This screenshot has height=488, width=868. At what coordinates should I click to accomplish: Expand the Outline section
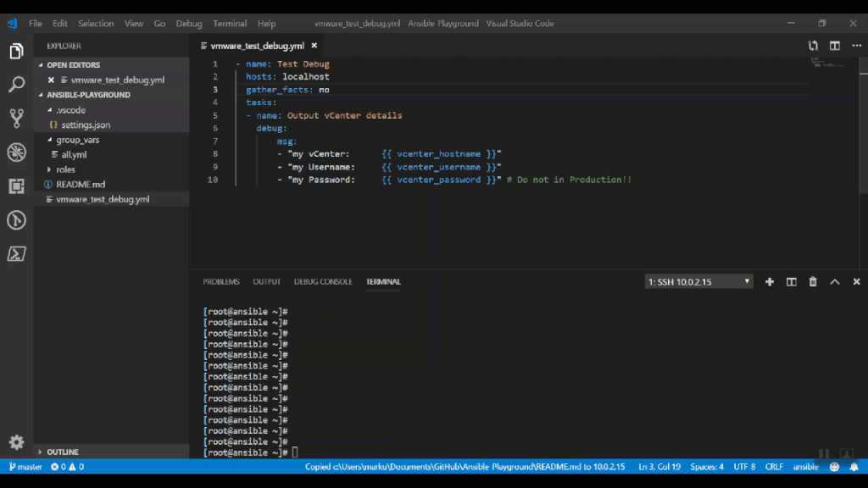click(x=63, y=452)
